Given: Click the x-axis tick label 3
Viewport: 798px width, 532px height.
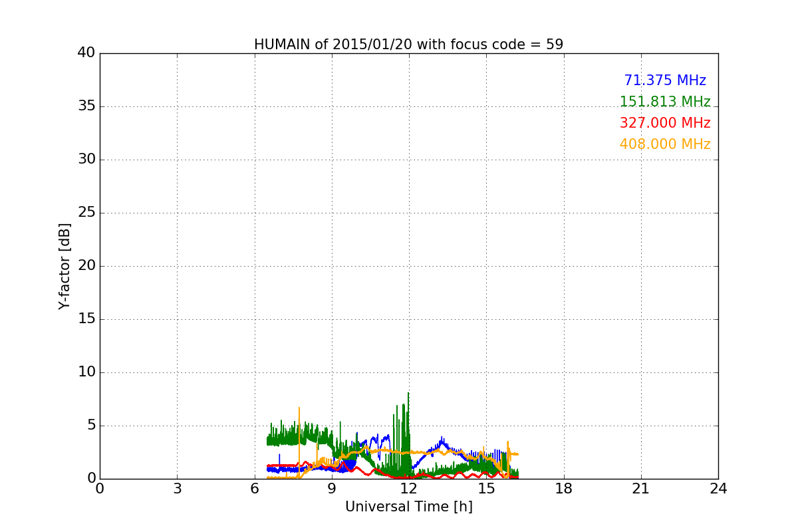Looking at the screenshot, I should [x=177, y=488].
